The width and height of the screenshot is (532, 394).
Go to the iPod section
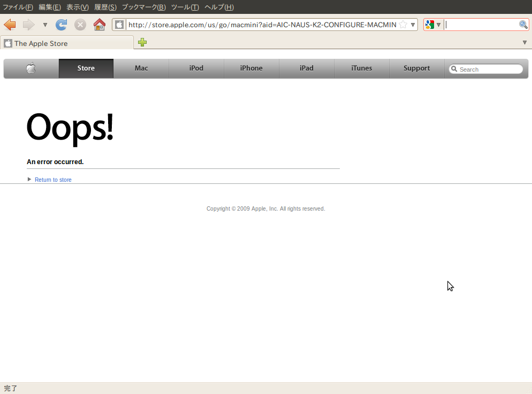pos(196,68)
